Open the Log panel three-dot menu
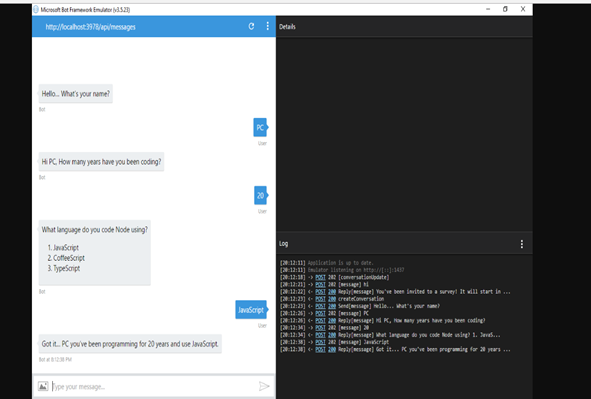This screenshot has height=399, width=591. point(522,244)
